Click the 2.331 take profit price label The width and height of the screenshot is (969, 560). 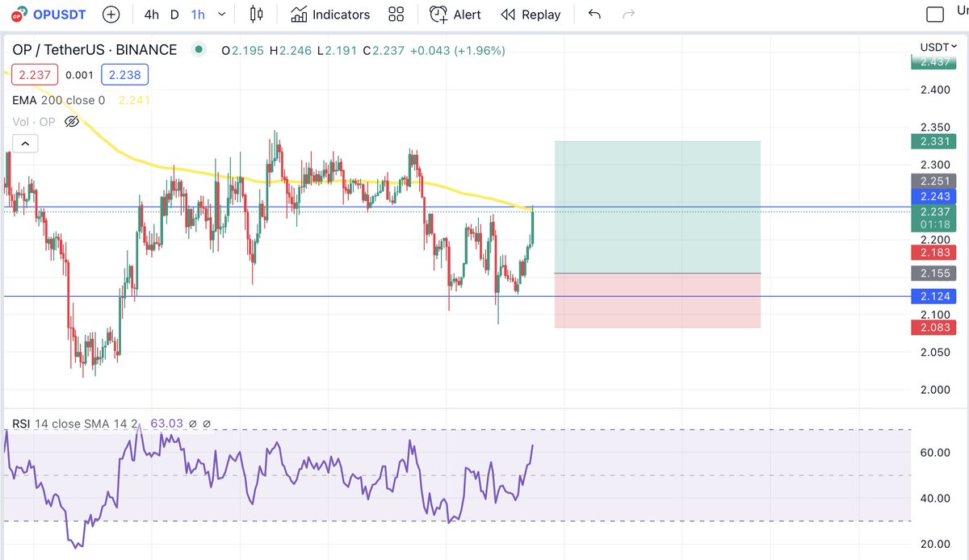point(933,141)
